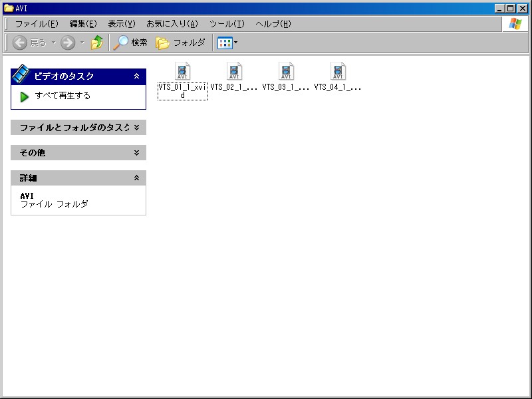Image resolution: width=532 pixels, height=399 pixels.
Task: Collapse the ビデオのタスク panel
Action: click(136, 76)
